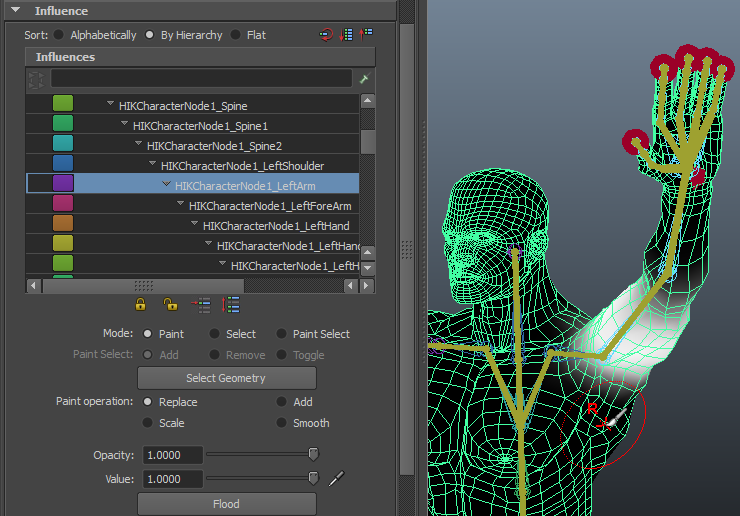Click the circular red arrow icon beside Sort
The height and width of the screenshot is (516, 740).
point(326,34)
